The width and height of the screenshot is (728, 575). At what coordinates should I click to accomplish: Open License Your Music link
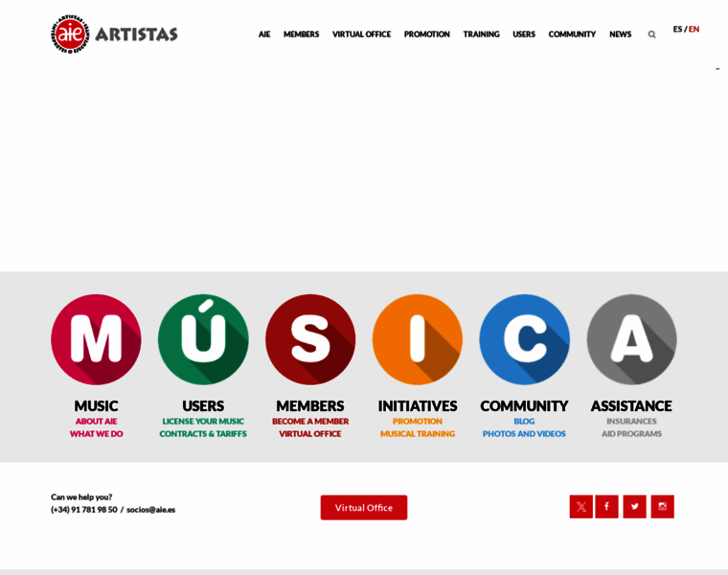click(x=203, y=422)
